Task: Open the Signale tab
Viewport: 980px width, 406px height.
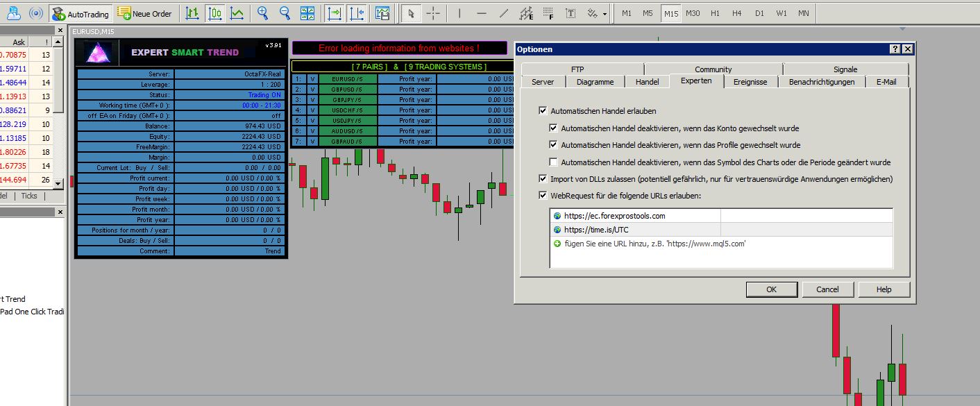Action: 845,69
